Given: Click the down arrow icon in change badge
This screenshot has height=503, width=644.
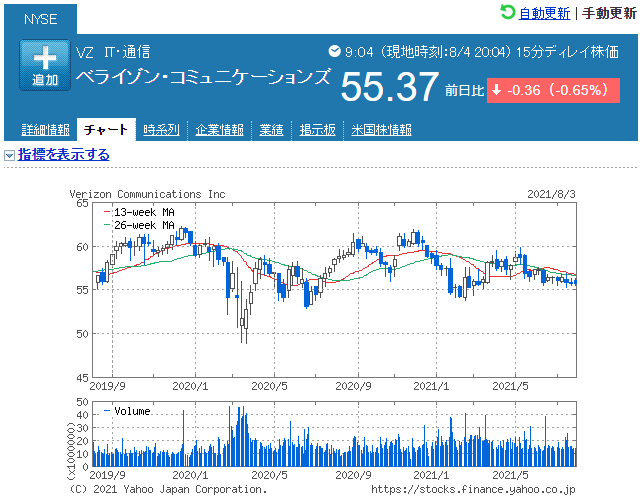Looking at the screenshot, I should pyautogui.click(x=497, y=90).
